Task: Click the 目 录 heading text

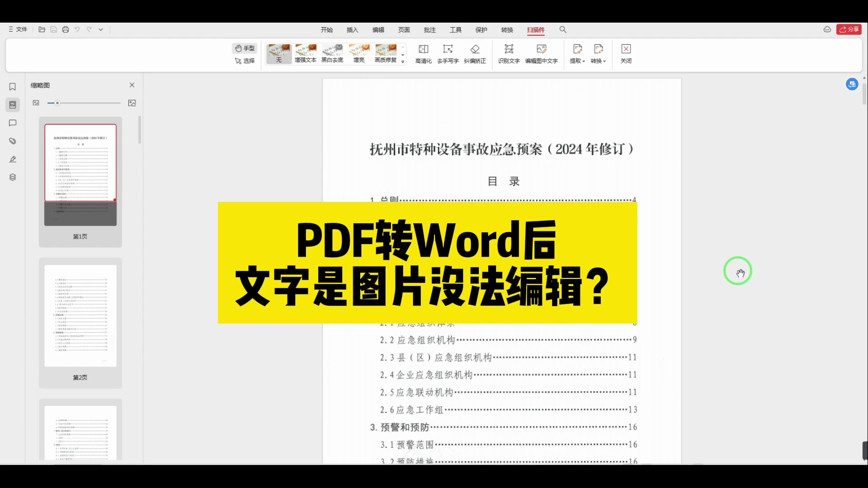Action: tap(503, 182)
